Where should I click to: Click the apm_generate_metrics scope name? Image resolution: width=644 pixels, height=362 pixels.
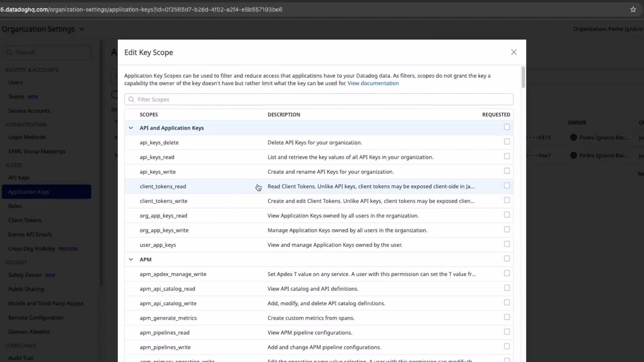168,318
